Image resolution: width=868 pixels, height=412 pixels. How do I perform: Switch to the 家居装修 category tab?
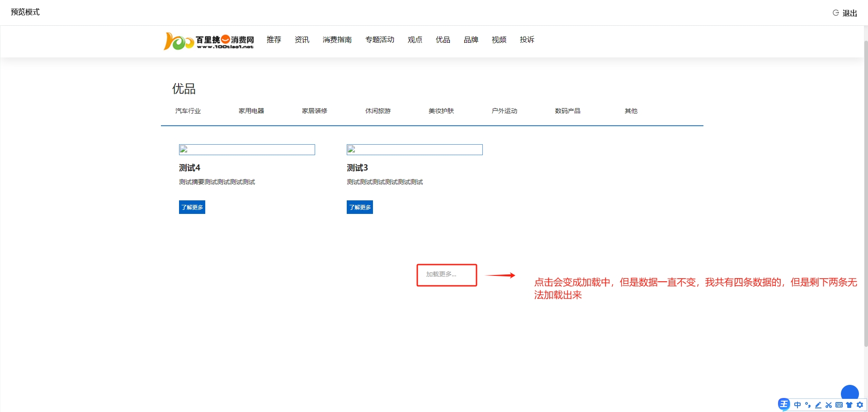[x=315, y=111]
